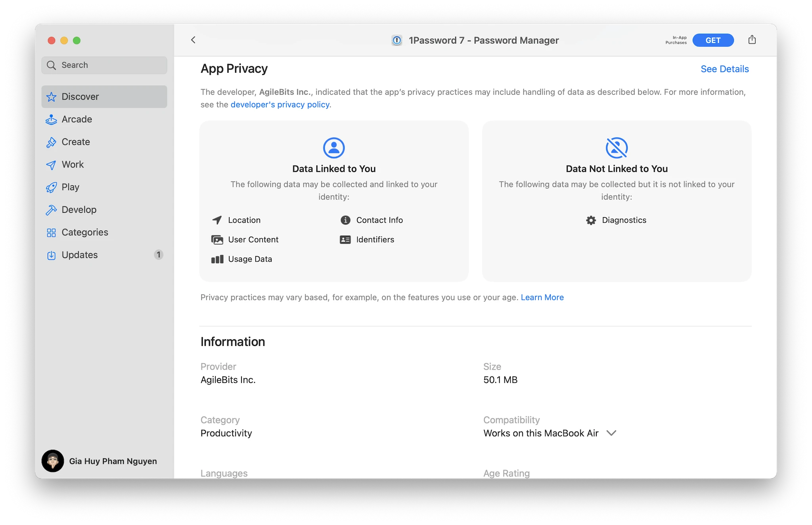Click the 'AgileBits Inc.' provider value
Viewport: 812px width, 525px height.
(228, 380)
